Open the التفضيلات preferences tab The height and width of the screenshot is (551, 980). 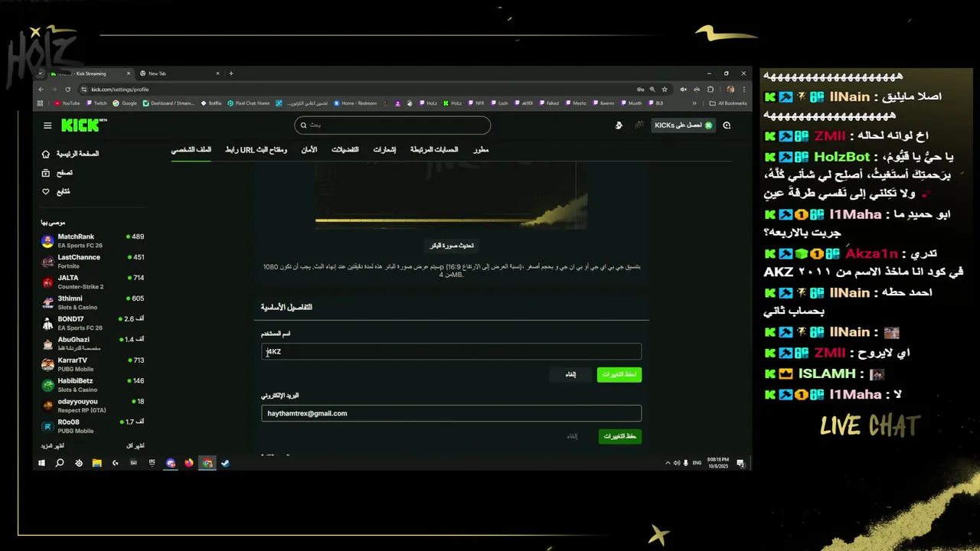coord(345,150)
